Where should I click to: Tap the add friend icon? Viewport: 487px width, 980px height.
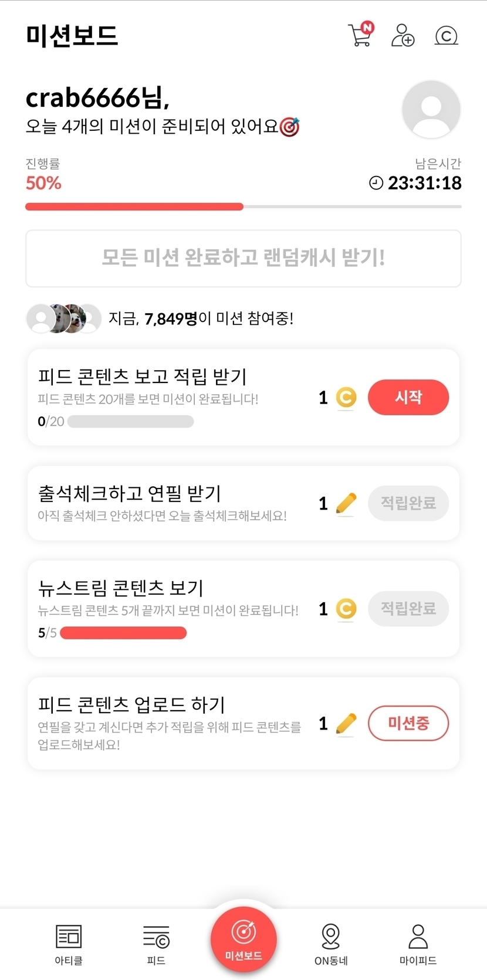click(x=403, y=35)
